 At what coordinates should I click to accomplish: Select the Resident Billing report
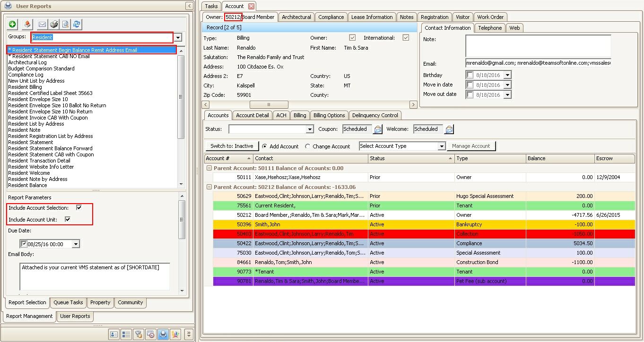(25, 87)
